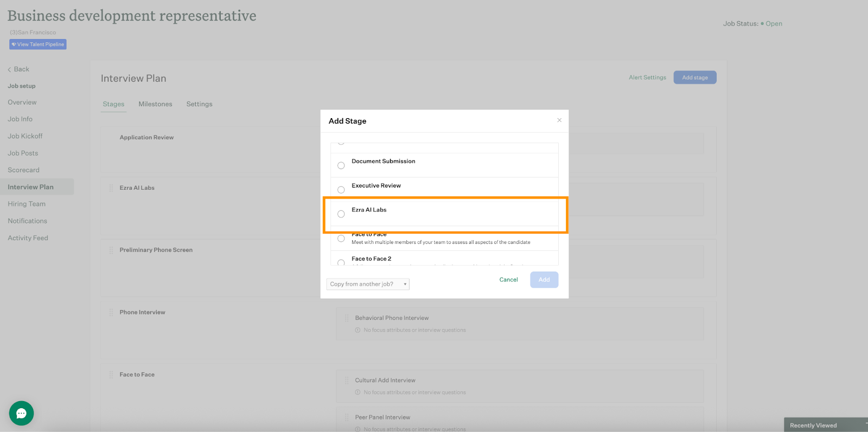Switch to the Milestones tab

coord(155,104)
